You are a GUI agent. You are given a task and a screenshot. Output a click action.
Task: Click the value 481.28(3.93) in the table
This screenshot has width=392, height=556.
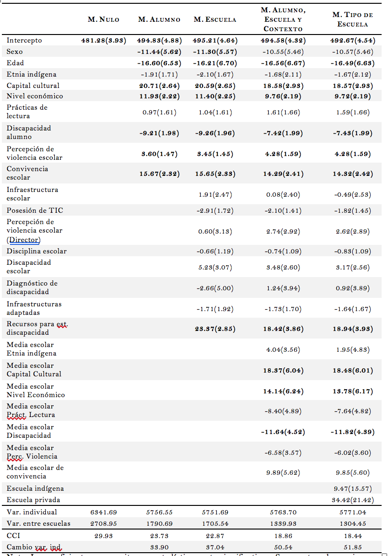click(x=103, y=40)
